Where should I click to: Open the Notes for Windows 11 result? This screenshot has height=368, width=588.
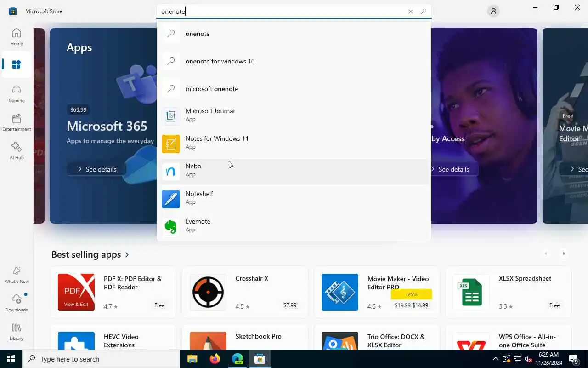(x=294, y=144)
